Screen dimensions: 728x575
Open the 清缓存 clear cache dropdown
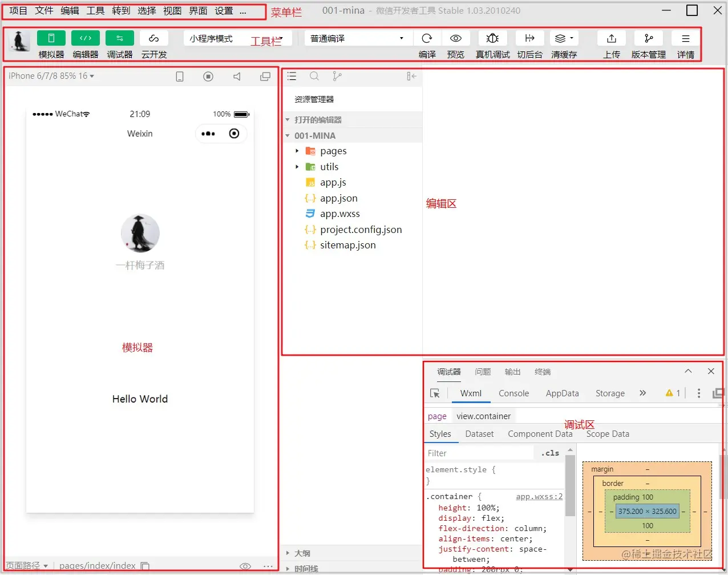coord(564,38)
